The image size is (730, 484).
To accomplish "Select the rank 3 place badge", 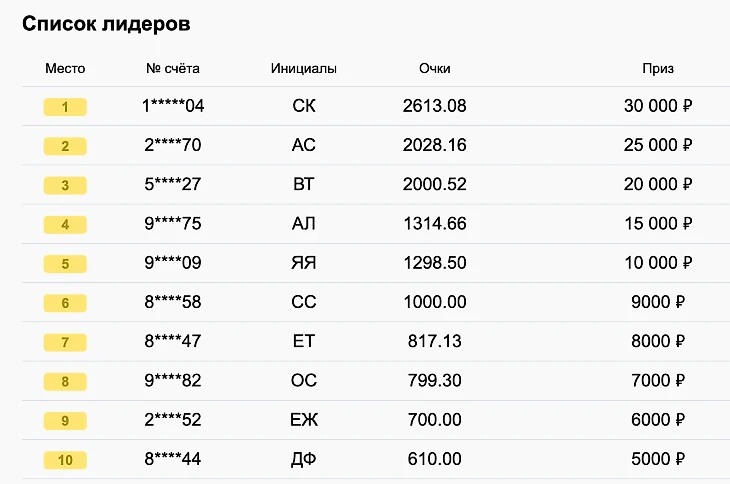I will tap(65, 185).
